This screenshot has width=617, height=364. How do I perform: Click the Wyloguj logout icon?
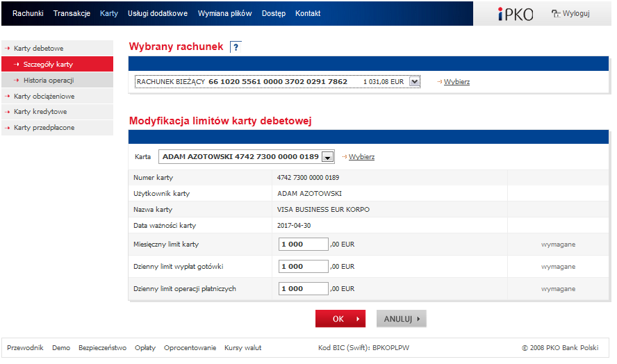click(556, 14)
